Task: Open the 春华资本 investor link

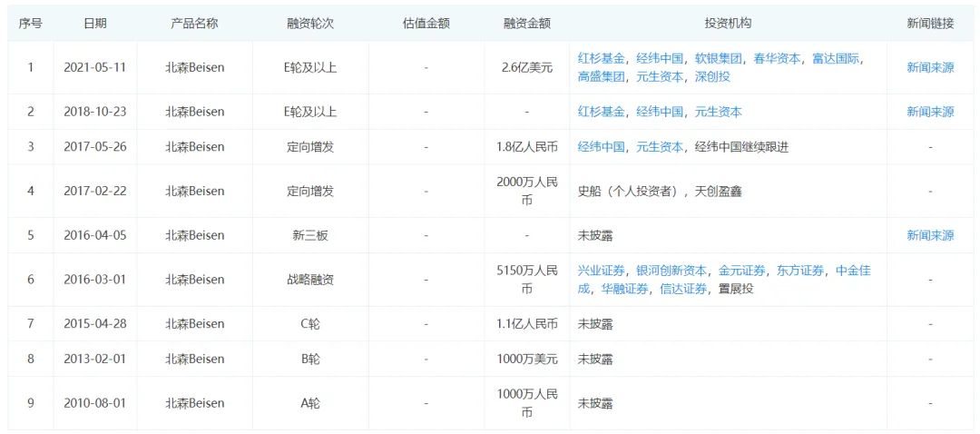Action: 777,59
